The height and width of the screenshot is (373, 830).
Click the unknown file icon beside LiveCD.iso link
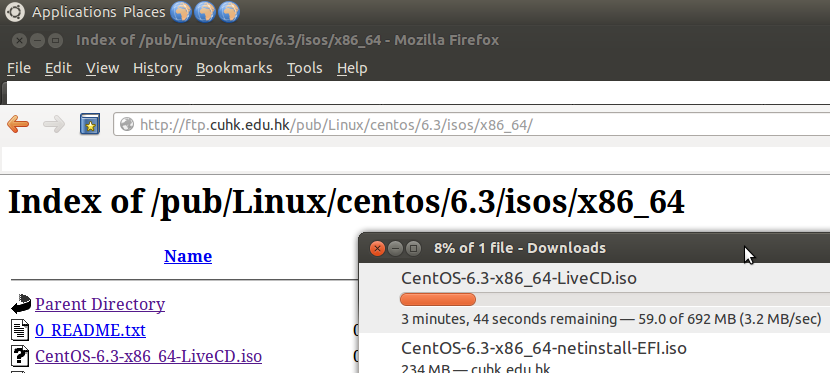click(x=20, y=356)
